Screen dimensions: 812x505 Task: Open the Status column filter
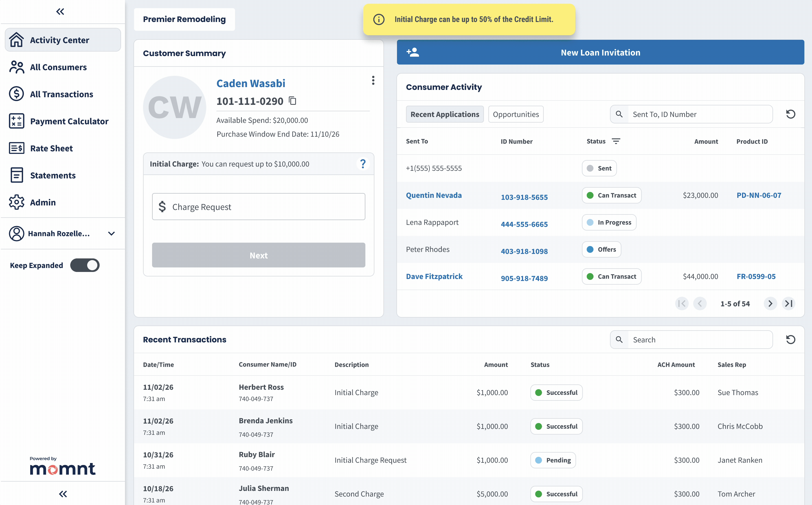click(x=616, y=141)
